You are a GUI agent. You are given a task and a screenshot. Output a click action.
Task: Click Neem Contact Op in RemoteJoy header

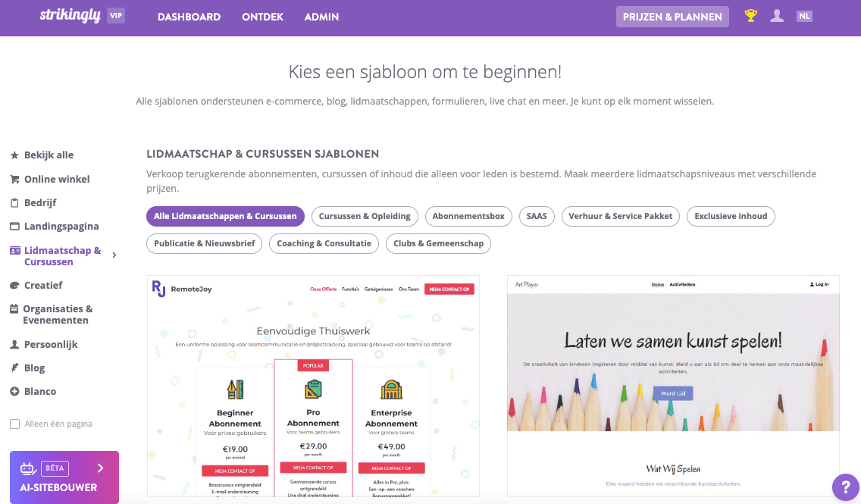(449, 290)
